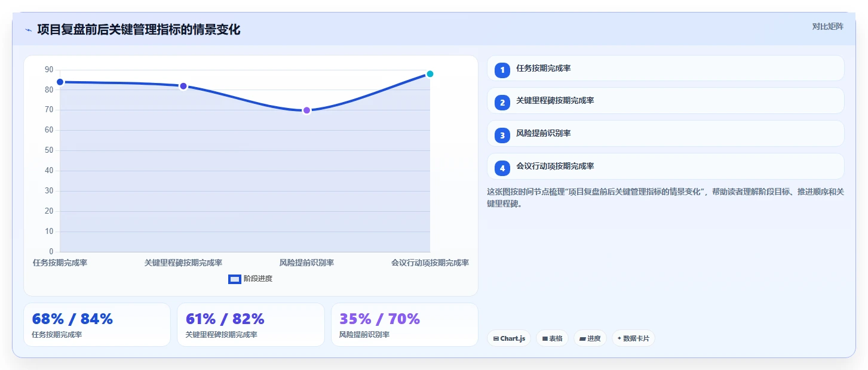This screenshot has width=868, height=370.
Task: Select the 关键里程碑按期完成率 data point at 82
Action: pos(183,86)
